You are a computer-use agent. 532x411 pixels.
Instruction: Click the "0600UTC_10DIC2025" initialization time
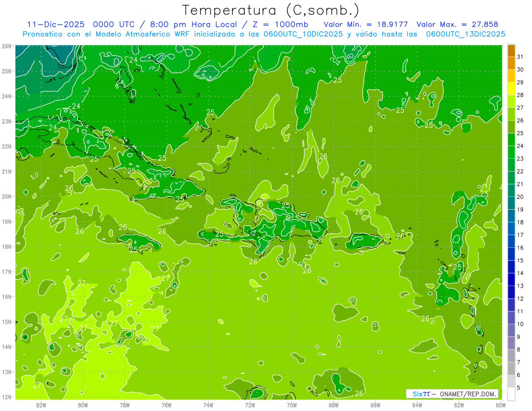(303, 34)
